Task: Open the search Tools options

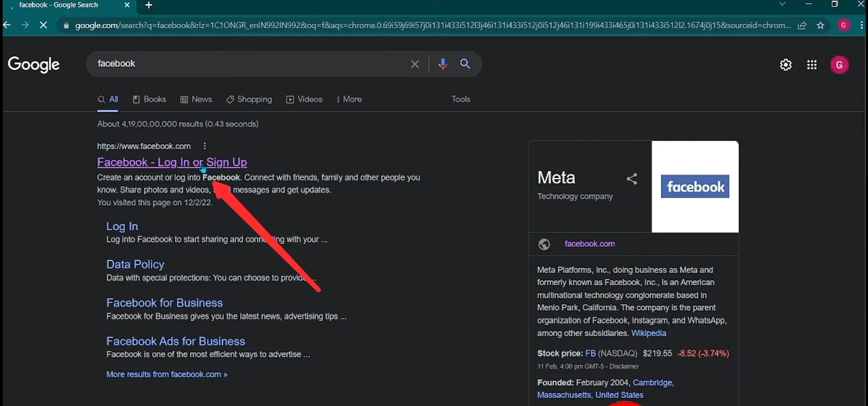Action: click(461, 99)
